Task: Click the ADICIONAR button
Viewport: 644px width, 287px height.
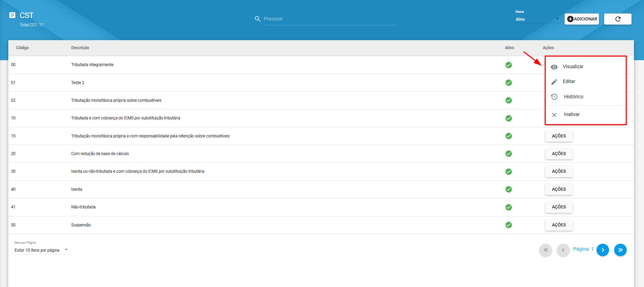Action: click(582, 19)
